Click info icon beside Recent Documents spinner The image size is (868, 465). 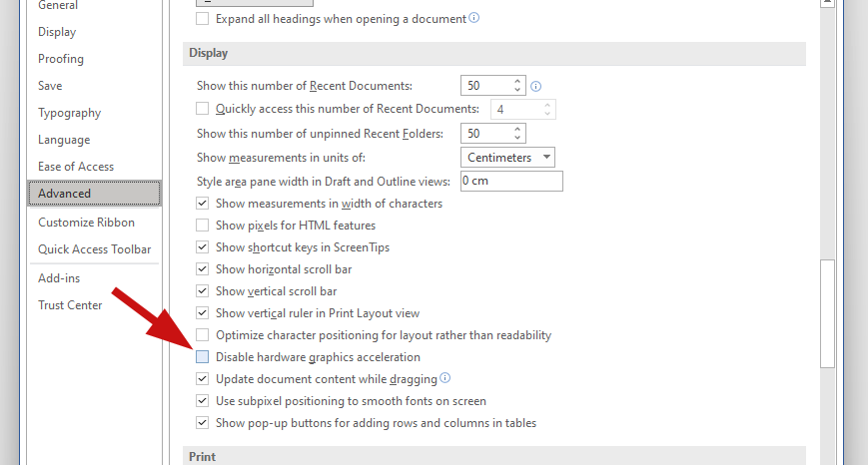[535, 86]
